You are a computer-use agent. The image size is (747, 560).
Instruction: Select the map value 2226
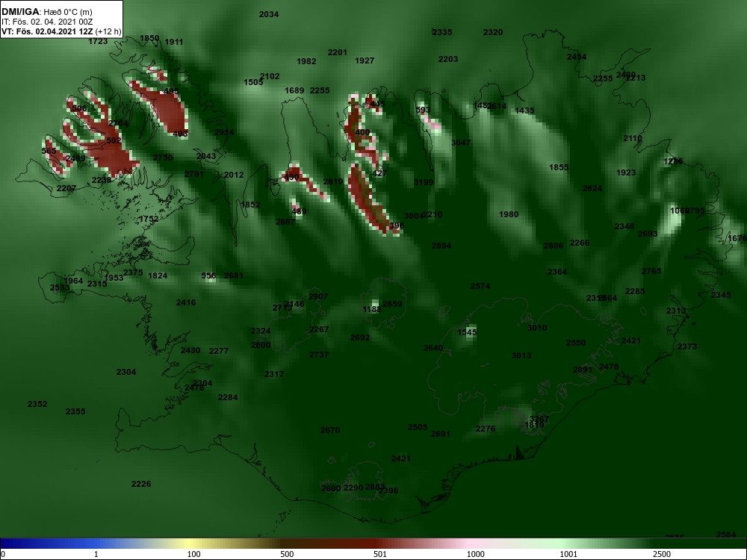coord(141,484)
